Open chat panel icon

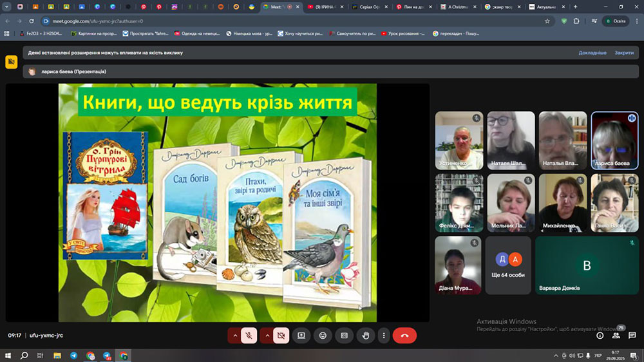(x=632, y=336)
